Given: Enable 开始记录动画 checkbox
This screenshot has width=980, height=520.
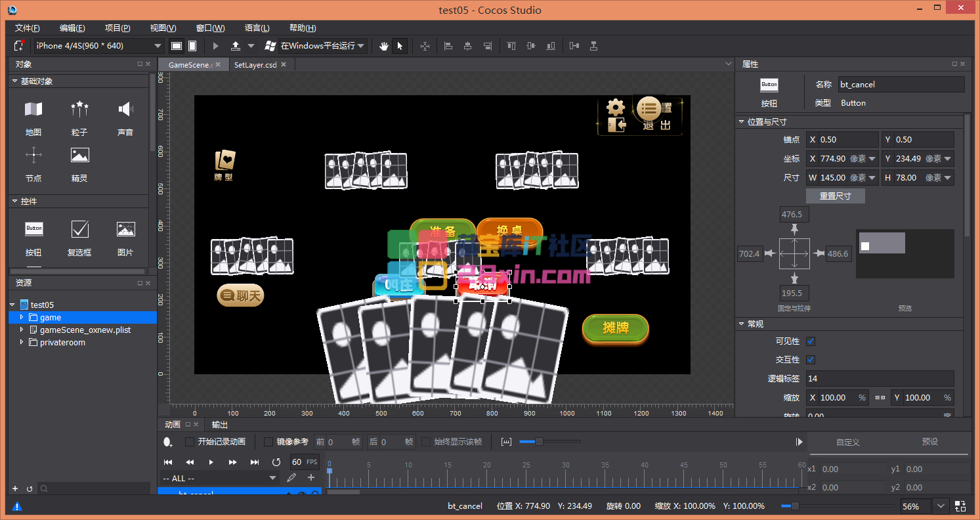Looking at the screenshot, I should point(190,442).
